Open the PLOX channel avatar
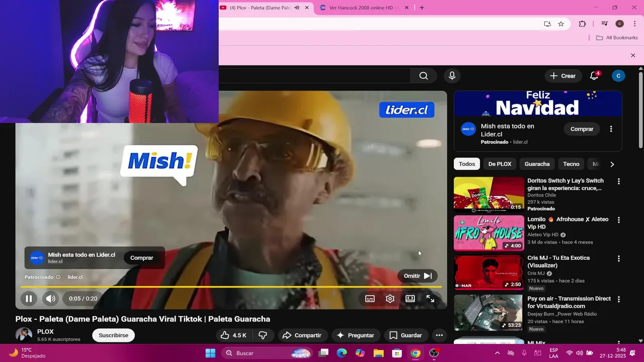644x362 pixels. (x=24, y=335)
